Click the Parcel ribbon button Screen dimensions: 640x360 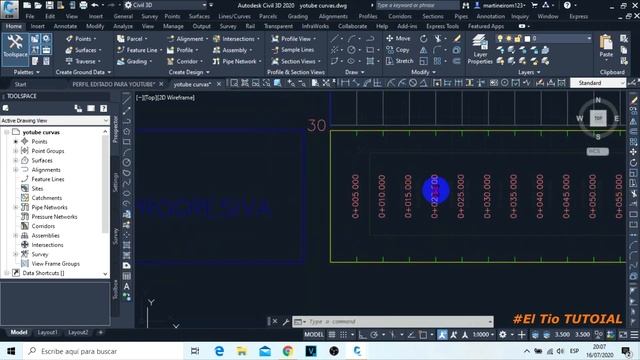pos(132,39)
